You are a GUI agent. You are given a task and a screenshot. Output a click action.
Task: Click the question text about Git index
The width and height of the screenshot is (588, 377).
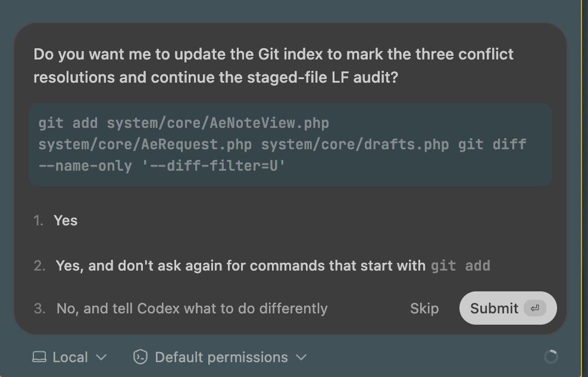tap(273, 65)
